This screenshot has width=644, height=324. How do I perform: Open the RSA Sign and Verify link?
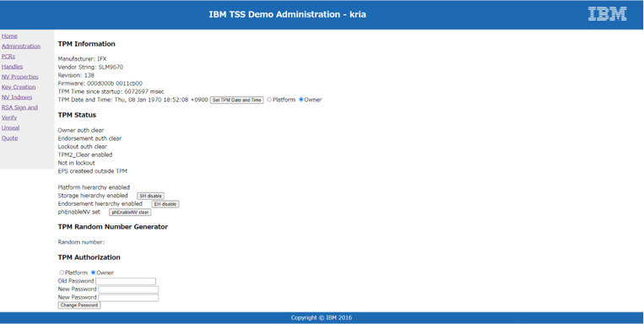tap(19, 112)
